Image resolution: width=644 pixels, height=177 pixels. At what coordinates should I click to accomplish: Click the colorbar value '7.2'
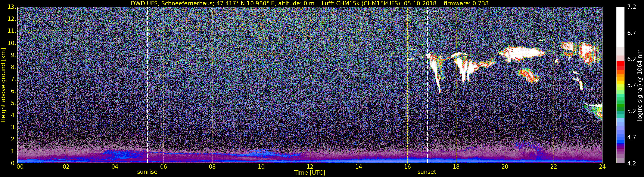(632, 7)
